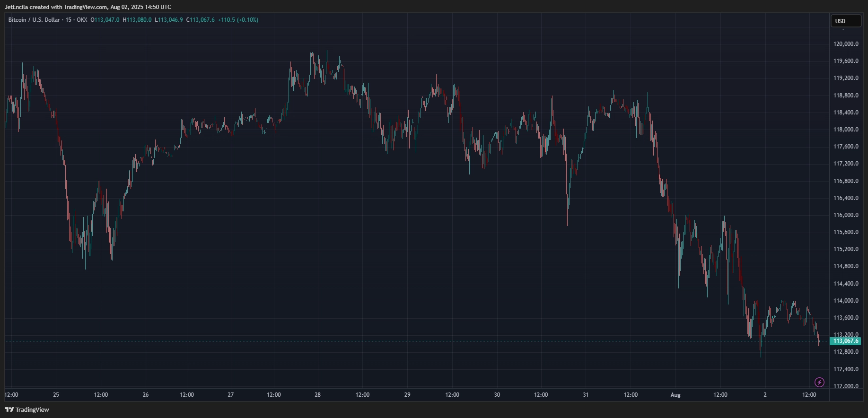Click the 120,000.0 price axis label
868x418 pixels.
[x=846, y=44]
